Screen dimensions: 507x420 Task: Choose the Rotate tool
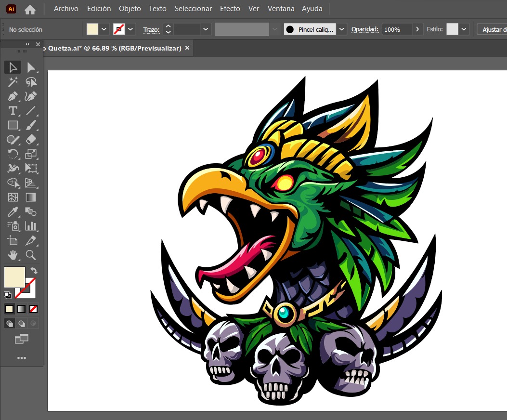tap(14, 153)
